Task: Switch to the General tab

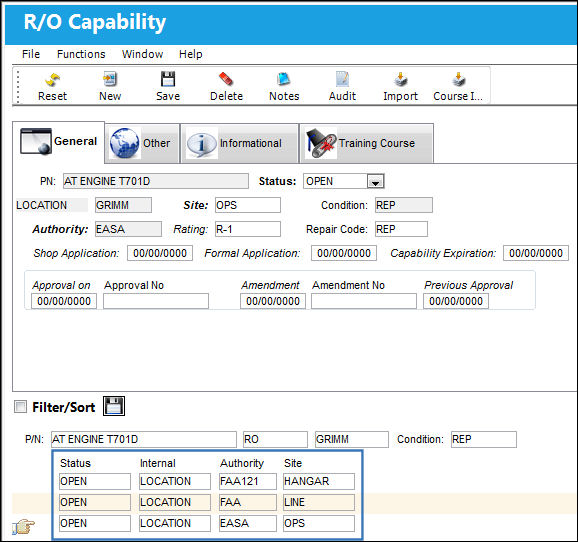Action: point(59,142)
